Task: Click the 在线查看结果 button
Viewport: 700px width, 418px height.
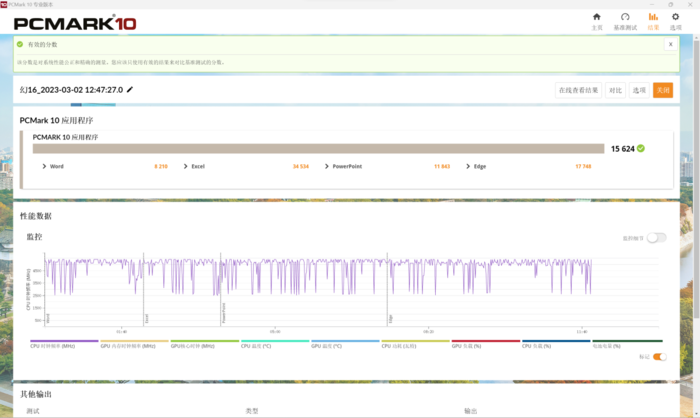Action: tap(578, 90)
